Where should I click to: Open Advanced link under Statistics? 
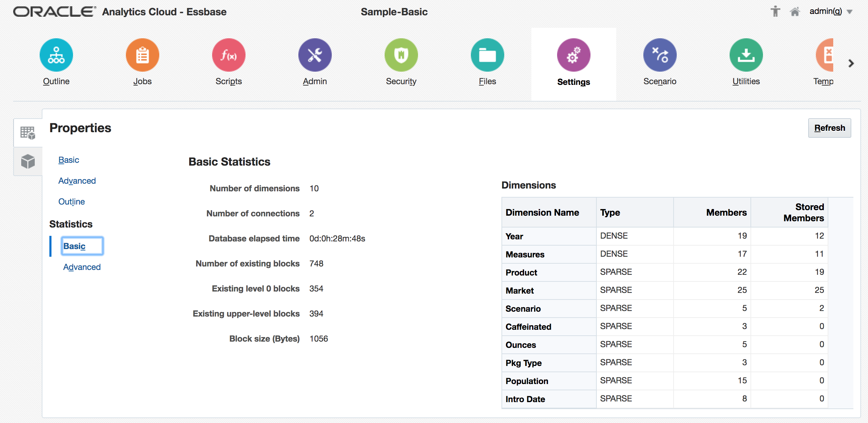82,267
